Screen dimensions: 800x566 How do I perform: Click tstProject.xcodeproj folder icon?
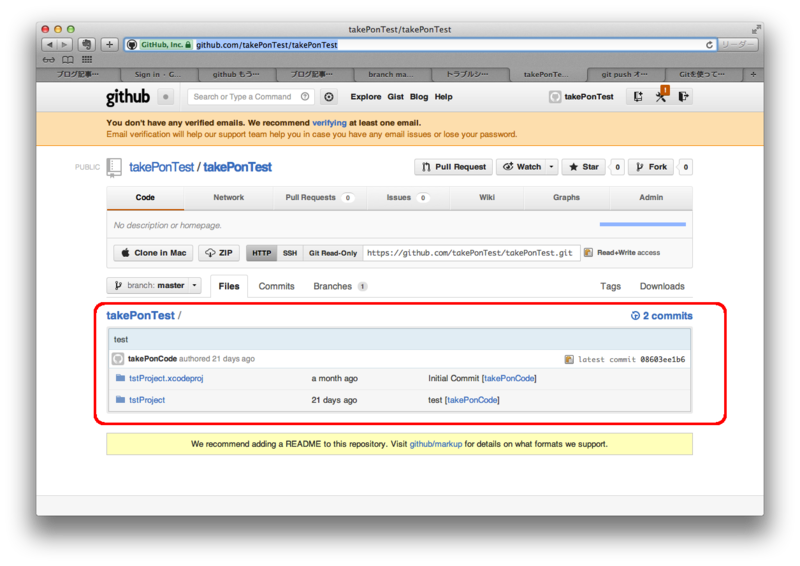pyautogui.click(x=120, y=378)
